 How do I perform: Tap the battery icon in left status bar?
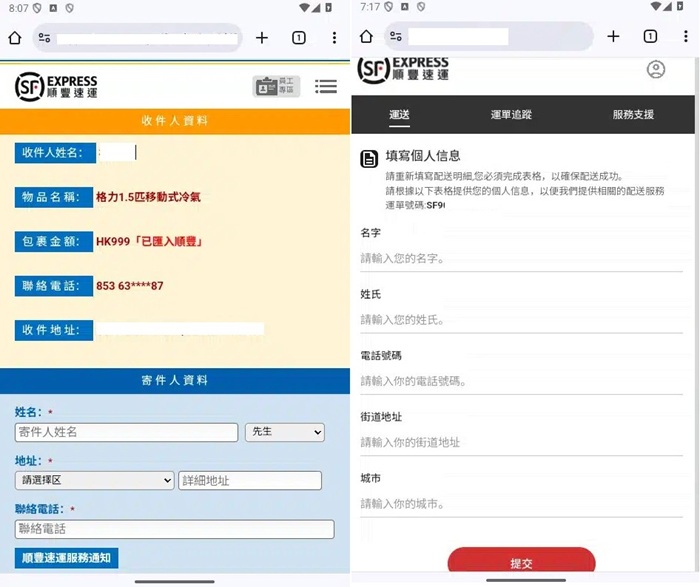[x=328, y=8]
